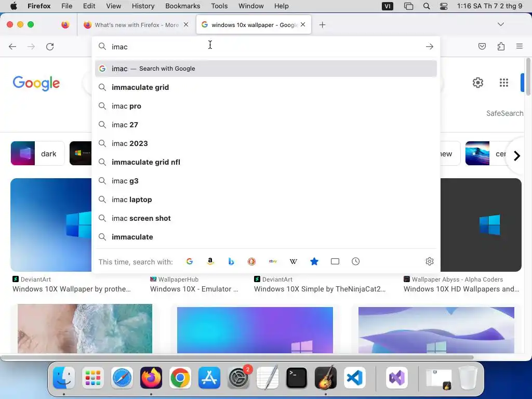Show next filter chips with right arrow
This screenshot has height=399, width=532.
[517, 156]
